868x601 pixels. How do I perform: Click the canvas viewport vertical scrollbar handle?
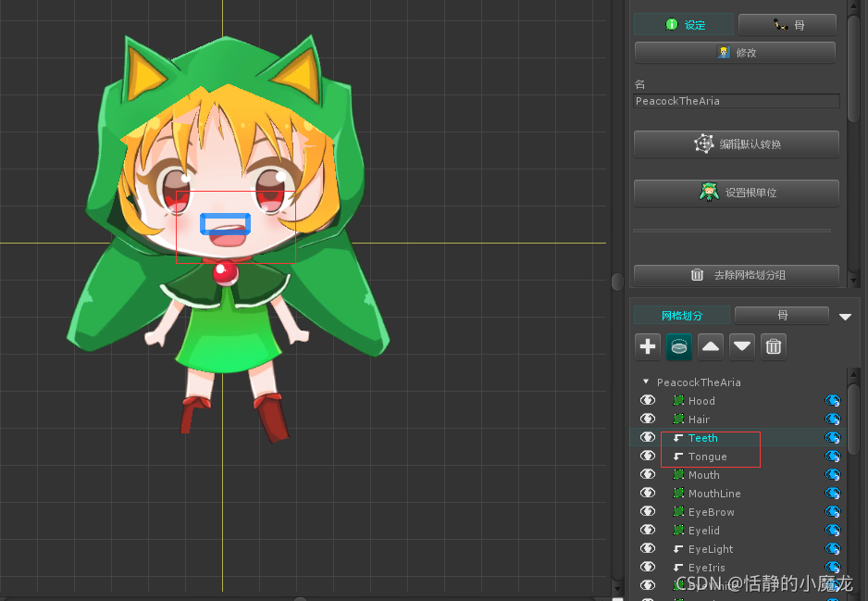(x=618, y=282)
